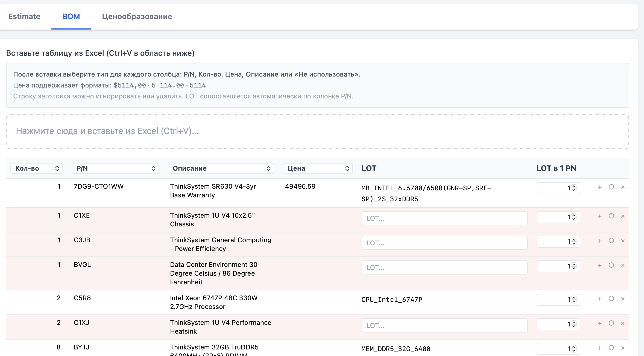Adjust LOT quantity stepper for C5R8 row
The image size is (644, 356).
pos(573,300)
